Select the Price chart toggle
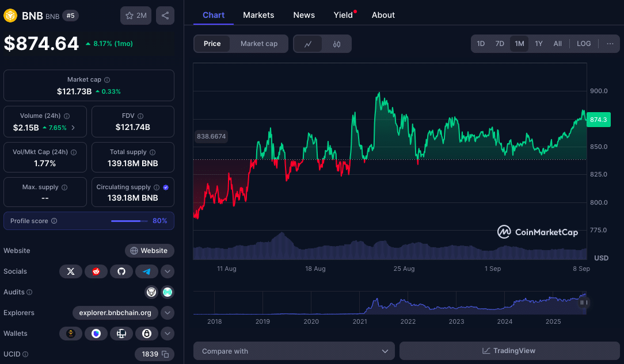Viewport: 624px width, 364px height. click(x=212, y=44)
